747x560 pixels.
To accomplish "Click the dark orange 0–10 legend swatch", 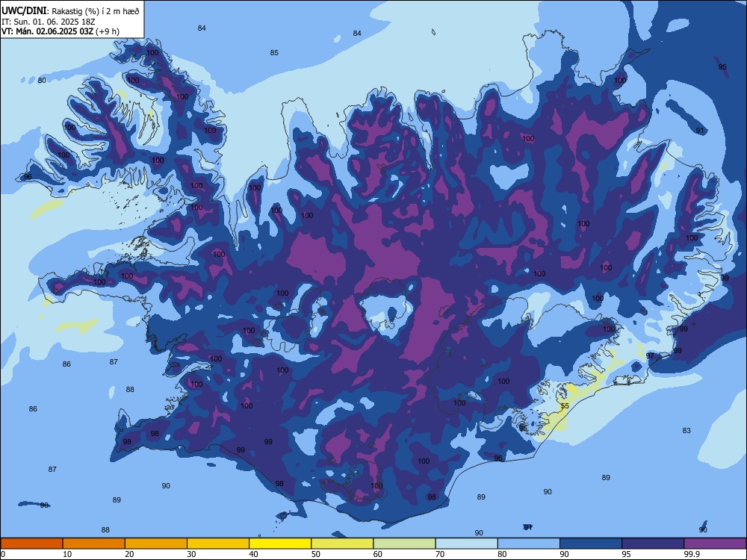I will tap(31, 544).
